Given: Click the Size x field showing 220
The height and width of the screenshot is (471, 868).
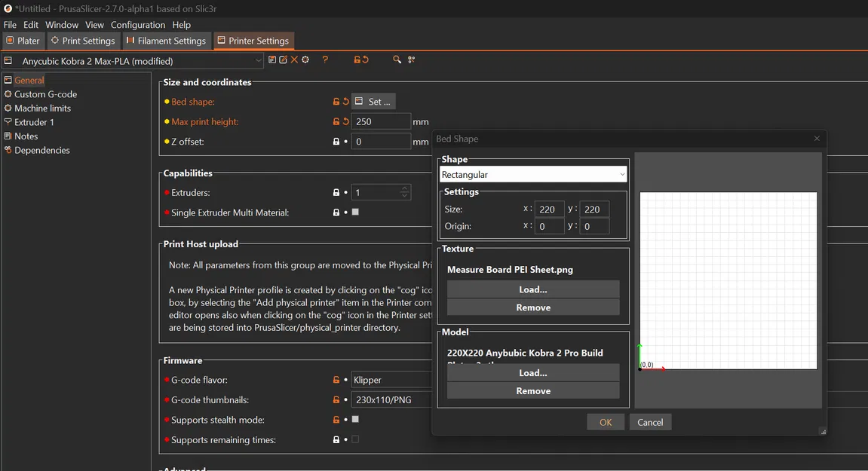Looking at the screenshot, I should (x=549, y=210).
